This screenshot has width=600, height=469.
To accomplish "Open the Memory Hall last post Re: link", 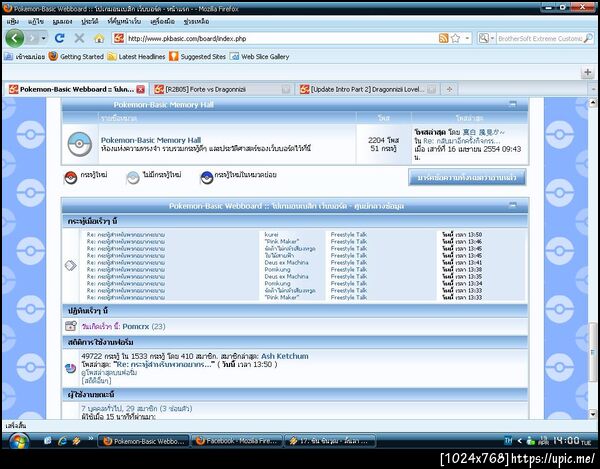I will [461, 141].
